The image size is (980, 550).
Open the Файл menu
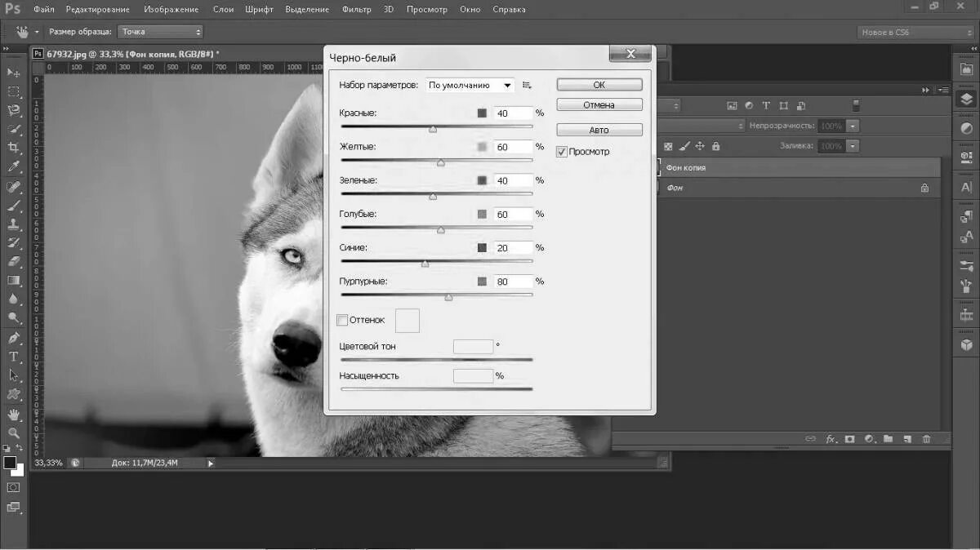[44, 10]
